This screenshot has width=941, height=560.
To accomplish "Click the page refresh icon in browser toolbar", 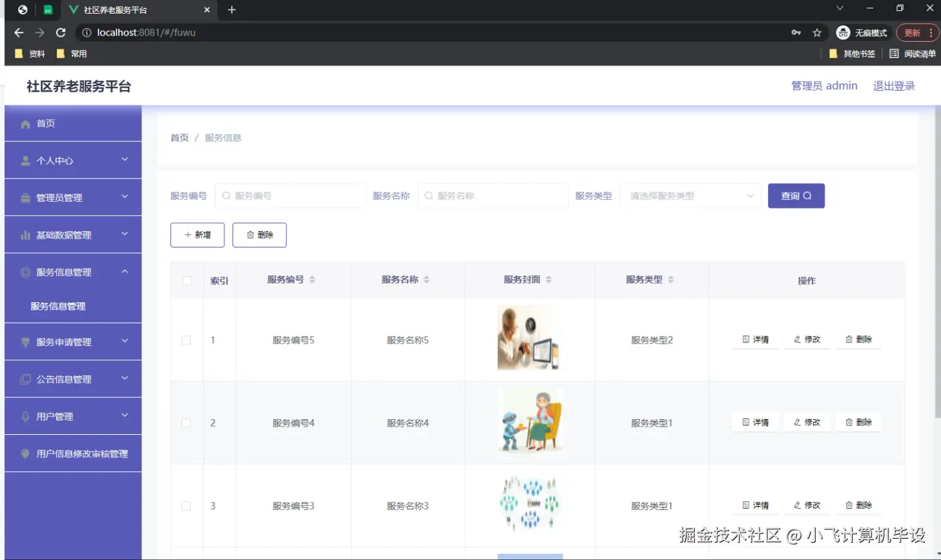I will click(x=60, y=31).
